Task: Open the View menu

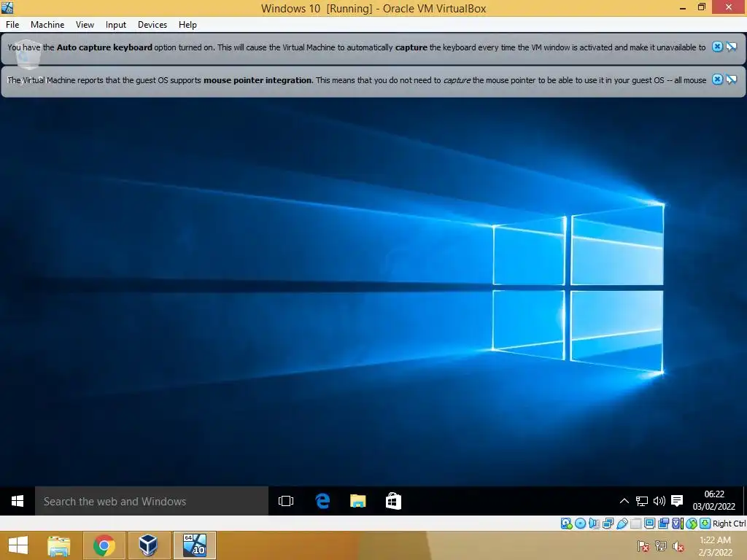Action: [85, 25]
